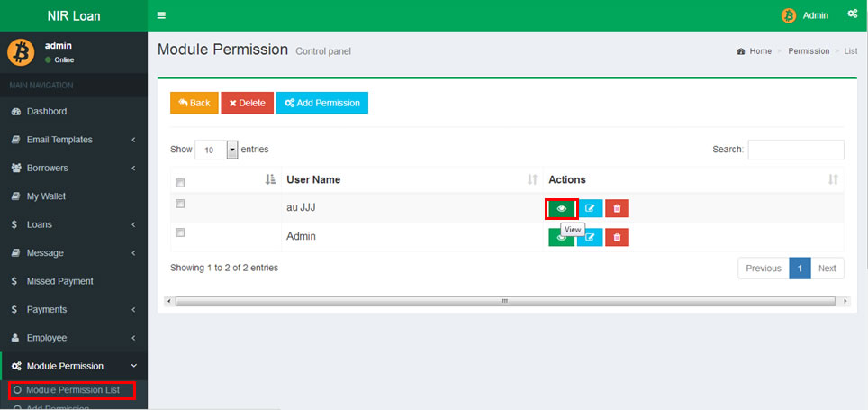This screenshot has height=410, width=868.
Task: Toggle the select-all checkbox in table header
Action: point(180,182)
